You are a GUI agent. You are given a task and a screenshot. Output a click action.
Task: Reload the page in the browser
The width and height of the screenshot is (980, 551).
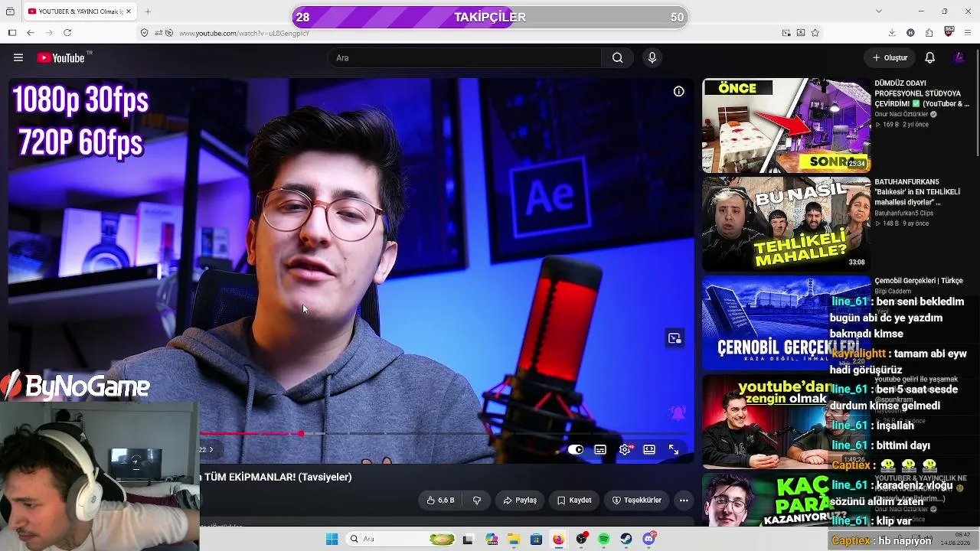click(x=67, y=33)
